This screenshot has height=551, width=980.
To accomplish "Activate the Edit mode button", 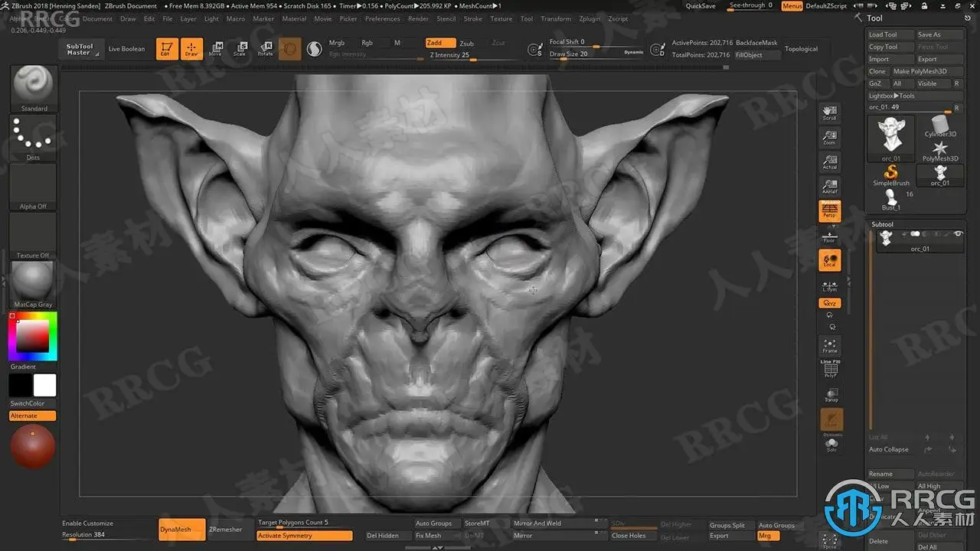I will click(167, 49).
